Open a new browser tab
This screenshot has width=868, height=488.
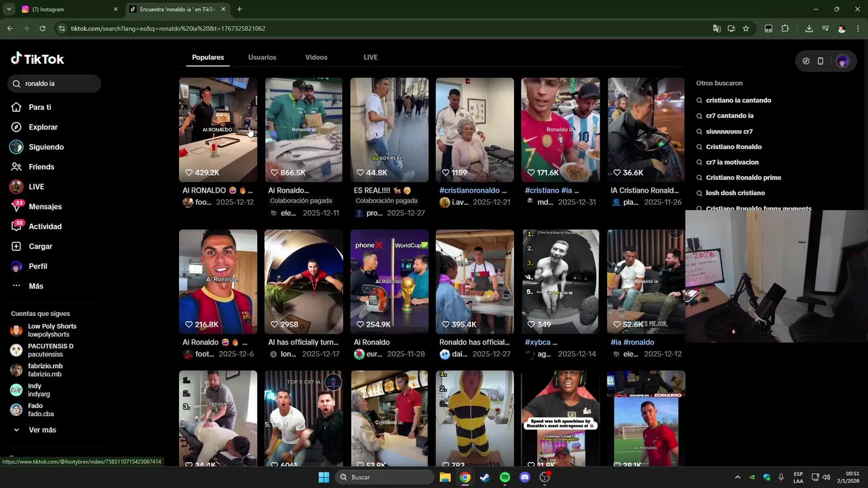(239, 9)
